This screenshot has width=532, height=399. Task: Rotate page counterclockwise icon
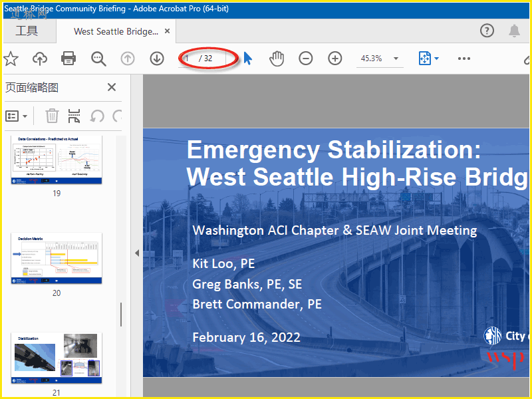click(x=97, y=116)
